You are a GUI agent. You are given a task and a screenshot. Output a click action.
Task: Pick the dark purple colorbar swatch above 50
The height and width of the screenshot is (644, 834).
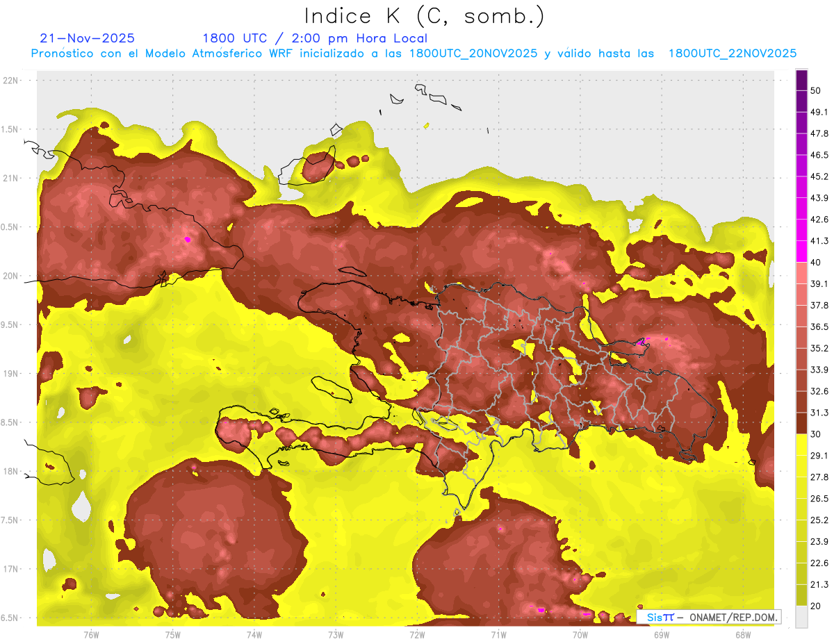click(x=801, y=81)
